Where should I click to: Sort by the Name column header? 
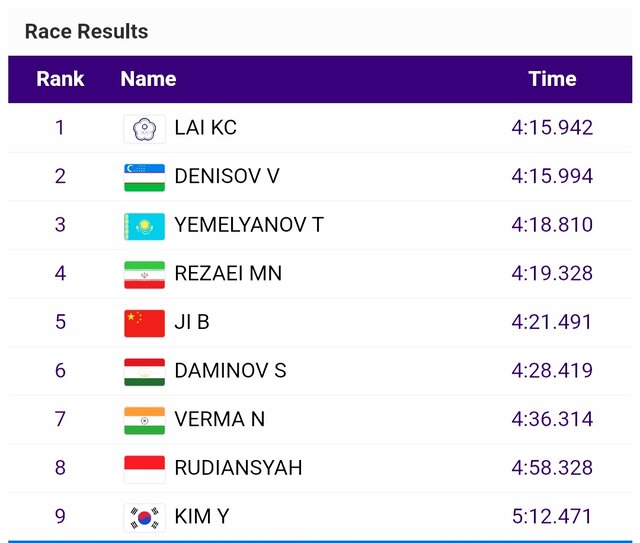point(148,79)
